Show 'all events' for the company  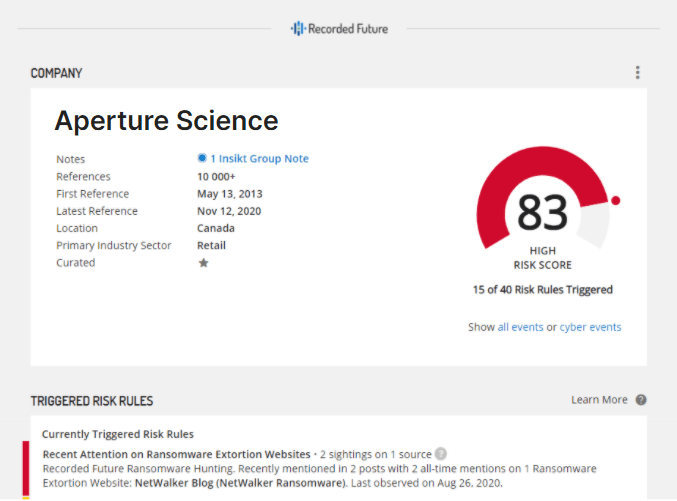pyautogui.click(x=520, y=327)
